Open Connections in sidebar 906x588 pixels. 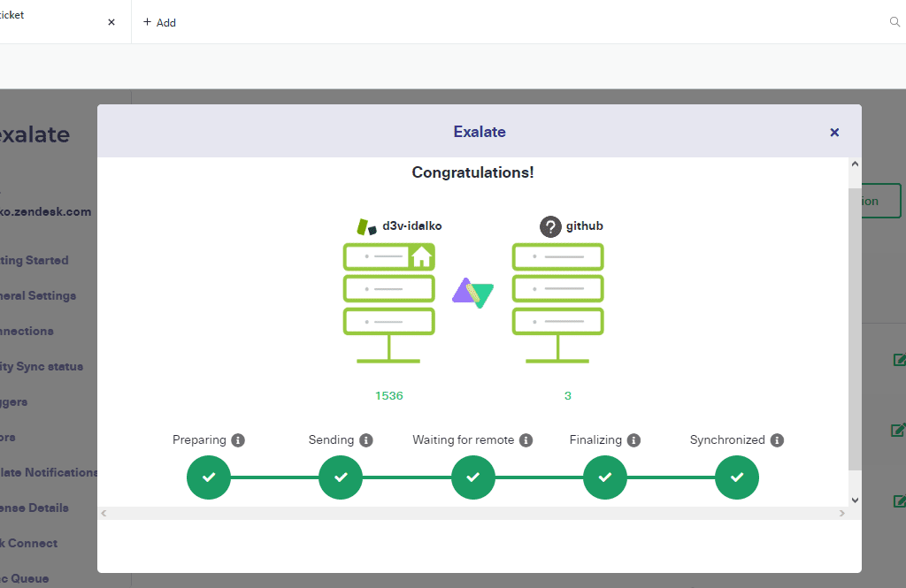27,331
